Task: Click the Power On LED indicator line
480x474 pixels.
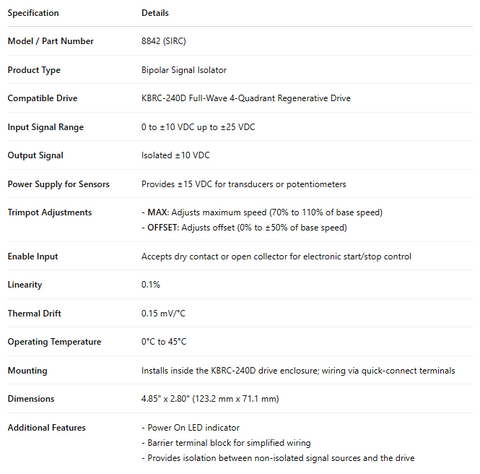Action: click(x=191, y=428)
